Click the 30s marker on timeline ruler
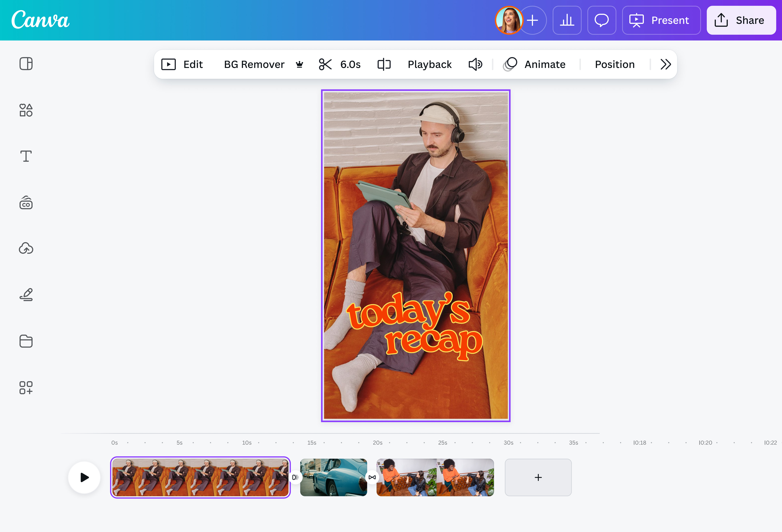This screenshot has height=532, width=782. pos(508,443)
